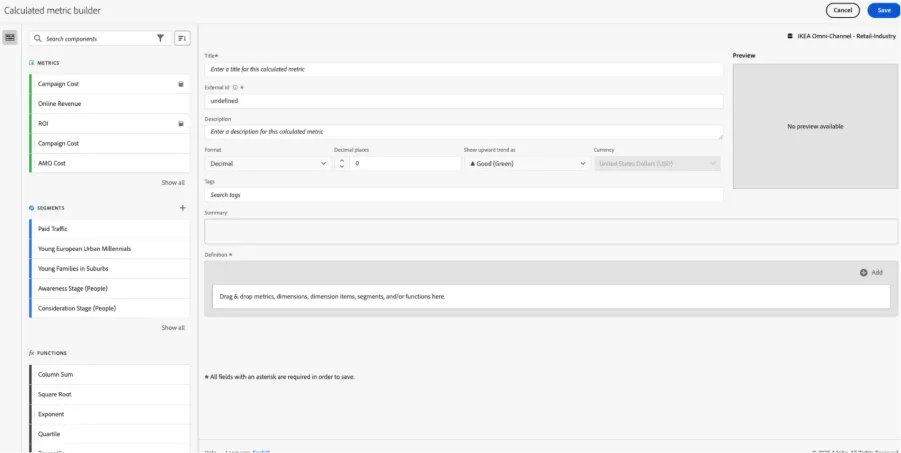This screenshot has width=901, height=453.
Task: Select the AMO Cost metric
Action: pos(109,163)
